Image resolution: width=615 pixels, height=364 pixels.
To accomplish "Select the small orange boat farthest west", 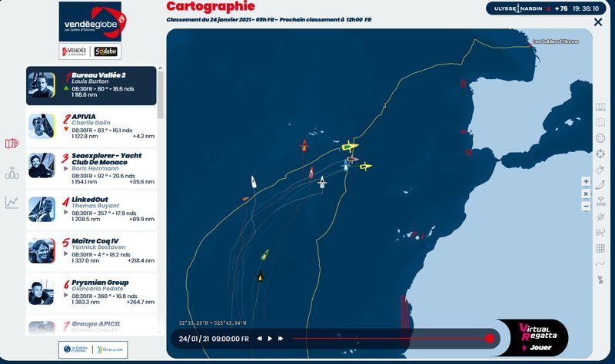I will pyautogui.click(x=245, y=199).
